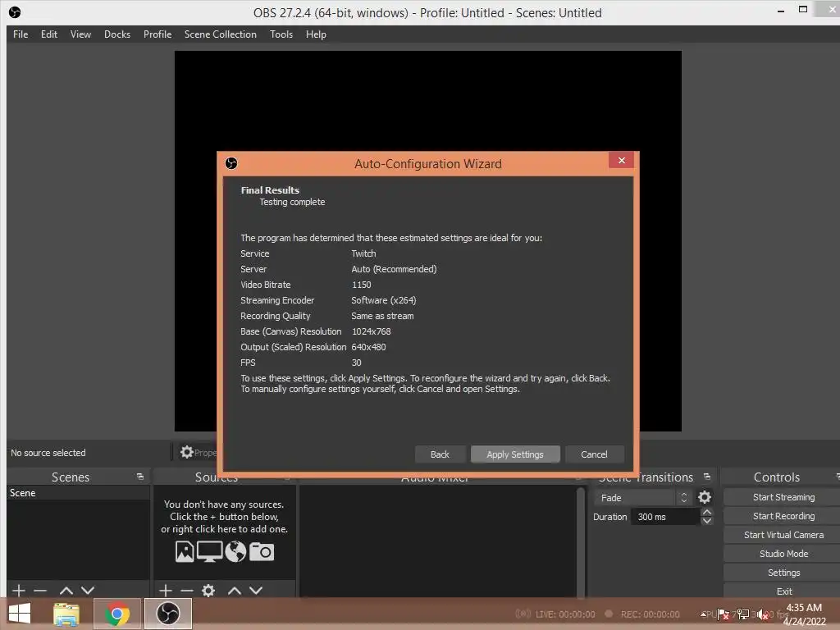
Task: Click the muted volume icon in the system tray
Action: click(762, 614)
